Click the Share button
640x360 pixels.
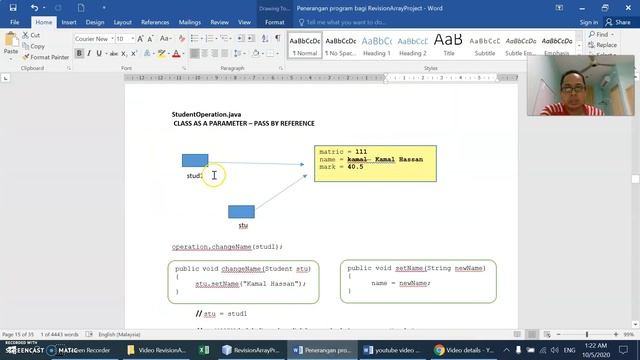[618, 22]
